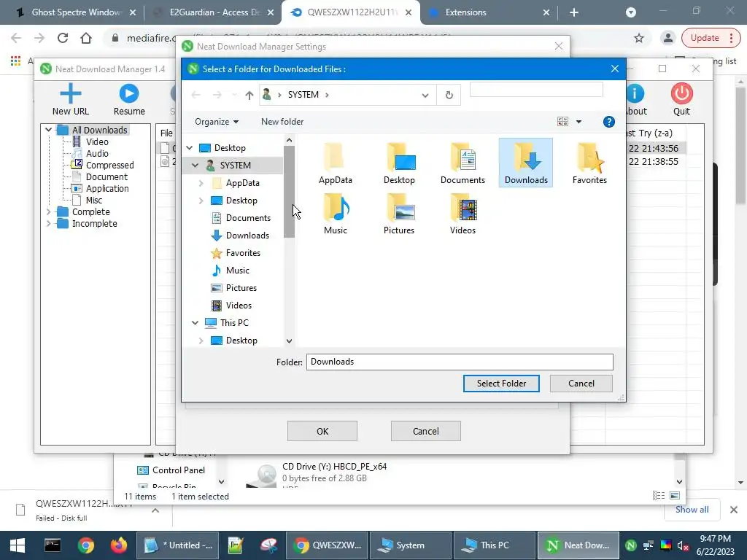747x560 pixels.
Task: Open a new browser tab
Action: point(574,12)
